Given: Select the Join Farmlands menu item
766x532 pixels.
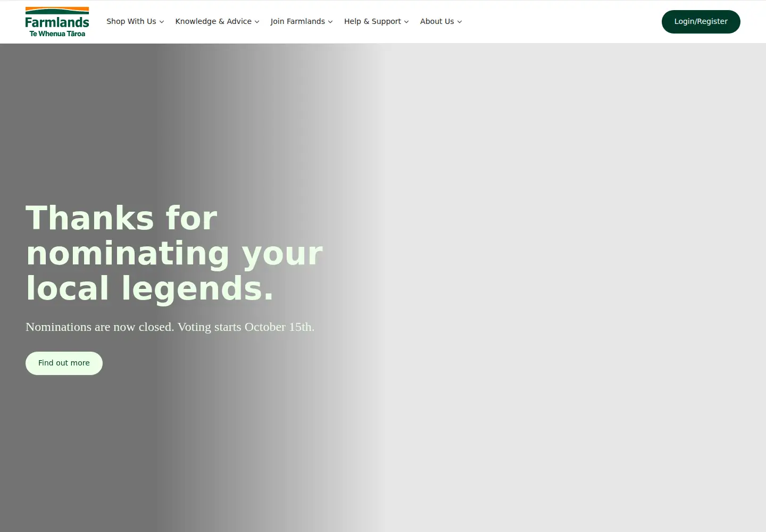Looking at the screenshot, I should (x=302, y=21).
